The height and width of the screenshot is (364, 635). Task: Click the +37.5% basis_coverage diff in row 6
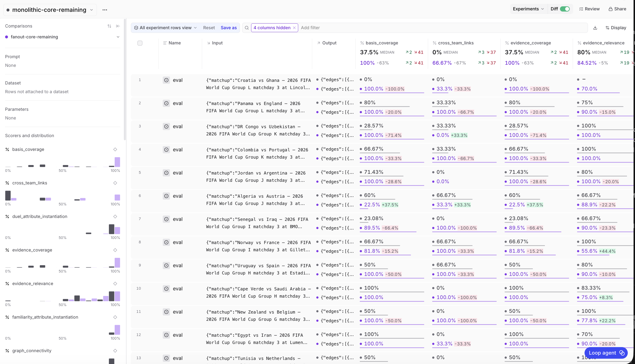click(390, 205)
